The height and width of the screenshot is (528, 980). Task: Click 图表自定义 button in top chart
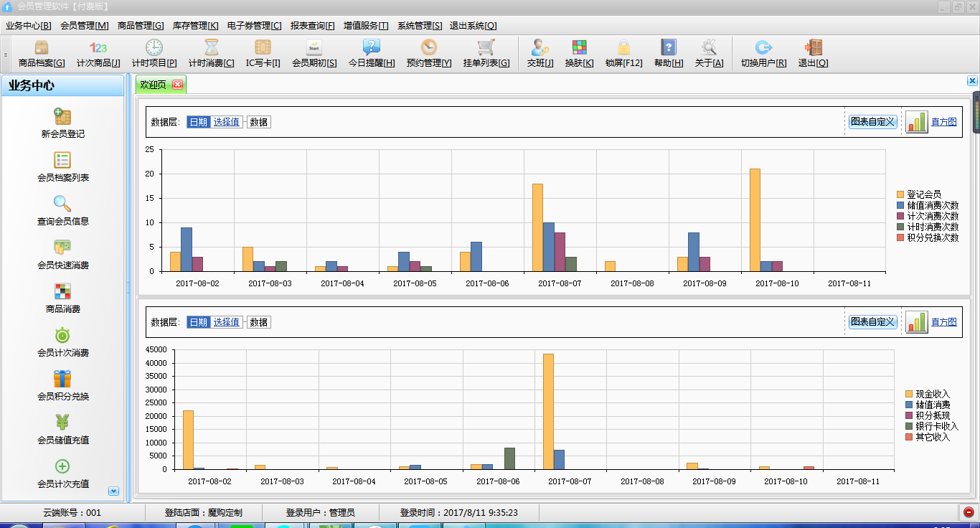(x=873, y=122)
